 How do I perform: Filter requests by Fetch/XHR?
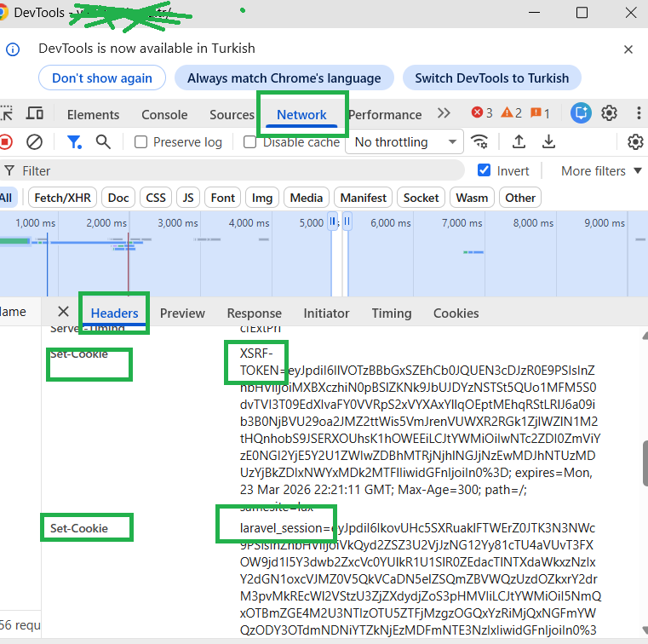coord(62,198)
